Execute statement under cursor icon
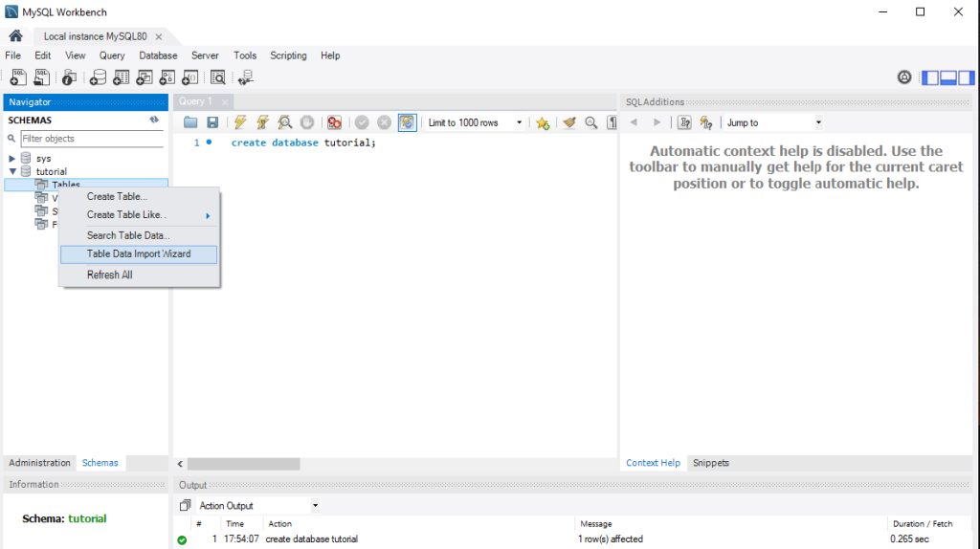Viewport: 980px width, 549px height. tap(262, 122)
